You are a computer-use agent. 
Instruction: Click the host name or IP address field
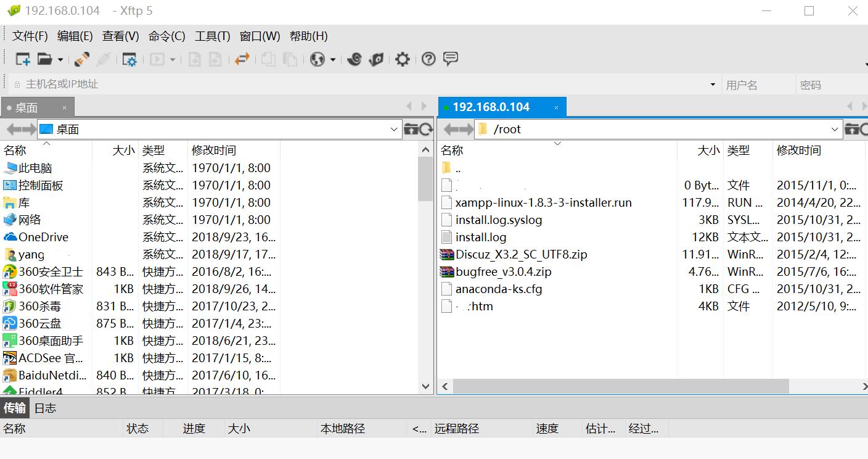[x=364, y=84]
